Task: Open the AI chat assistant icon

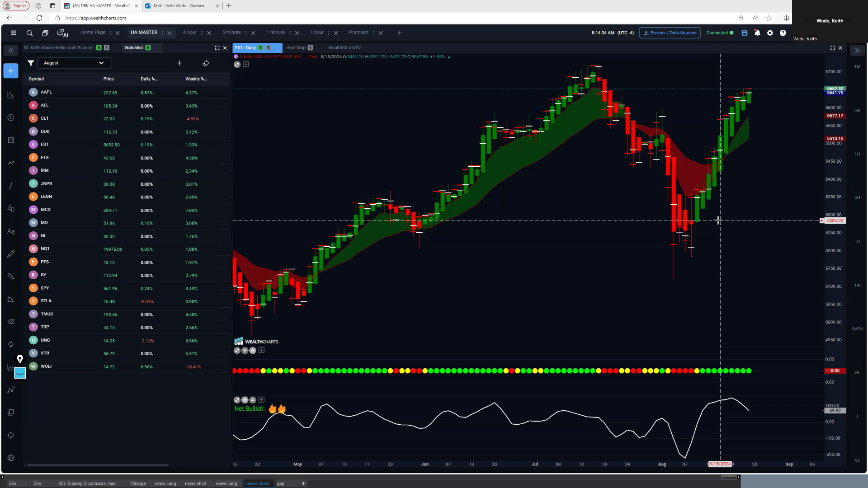Action: [x=62, y=33]
